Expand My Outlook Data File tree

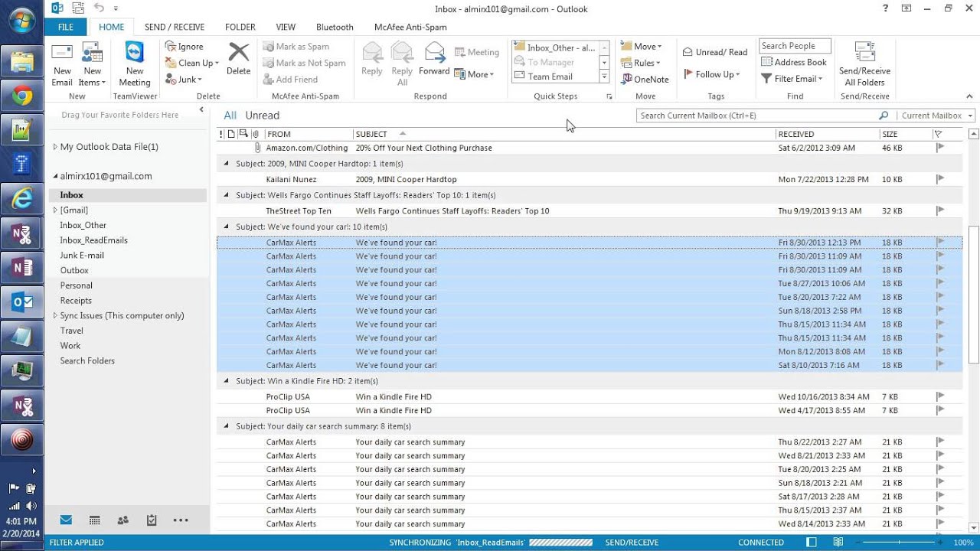[55, 147]
